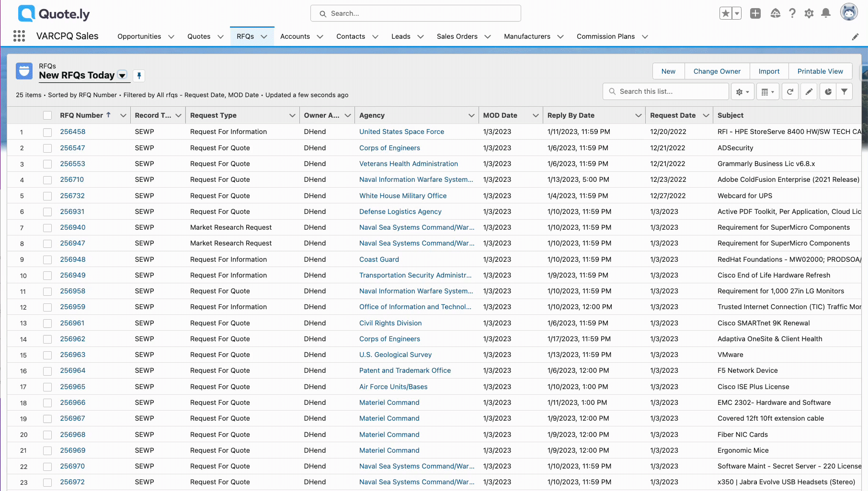Open Reply By Date column actions chevron
868x491 pixels.
638,115
